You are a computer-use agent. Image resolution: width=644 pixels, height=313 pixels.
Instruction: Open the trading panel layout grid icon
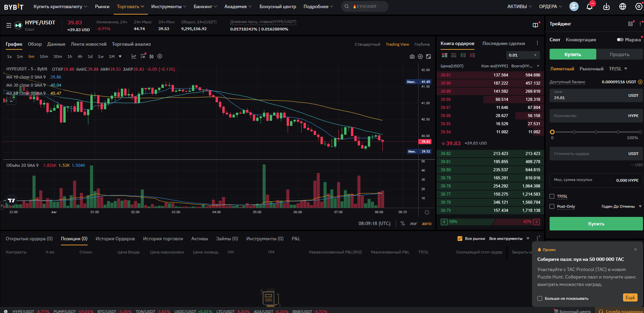tap(630, 24)
